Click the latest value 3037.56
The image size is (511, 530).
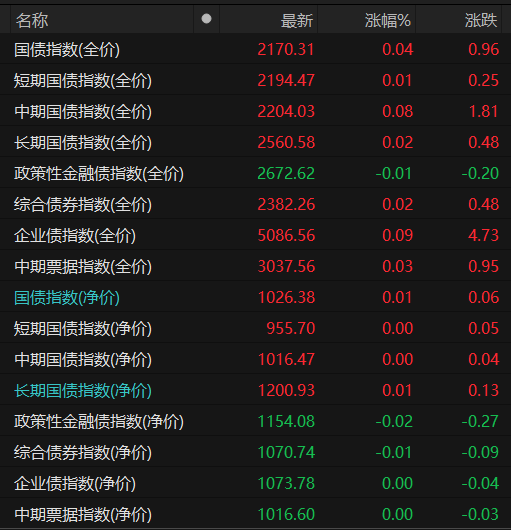[x=286, y=266]
